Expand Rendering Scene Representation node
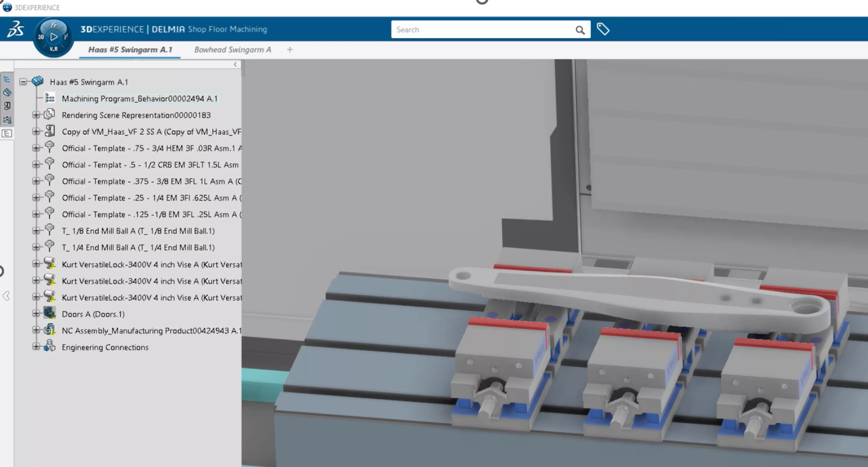868x467 pixels. click(36, 115)
